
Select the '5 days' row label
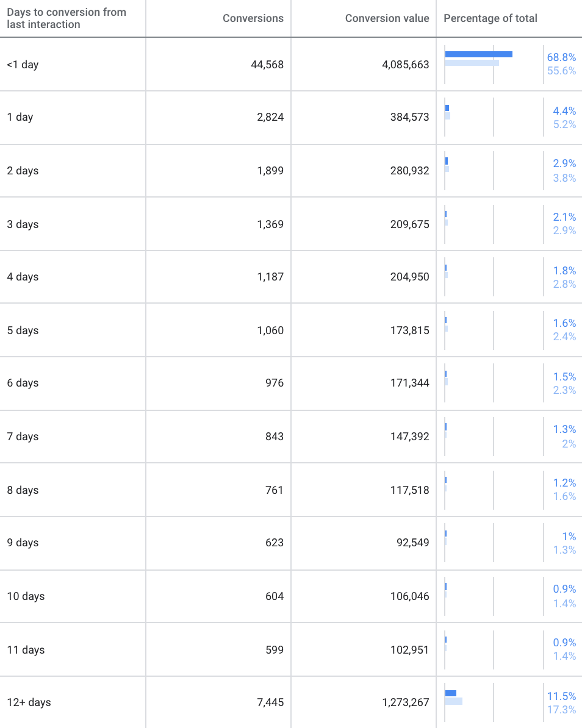(x=23, y=330)
